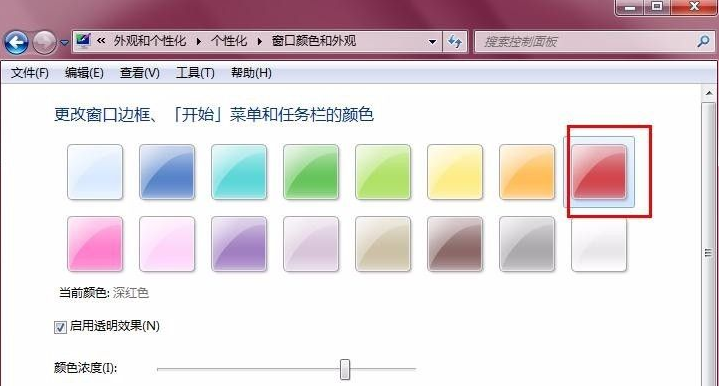Open the 编辑(E) menu
This screenshot has height=386, width=719.
tap(84, 73)
